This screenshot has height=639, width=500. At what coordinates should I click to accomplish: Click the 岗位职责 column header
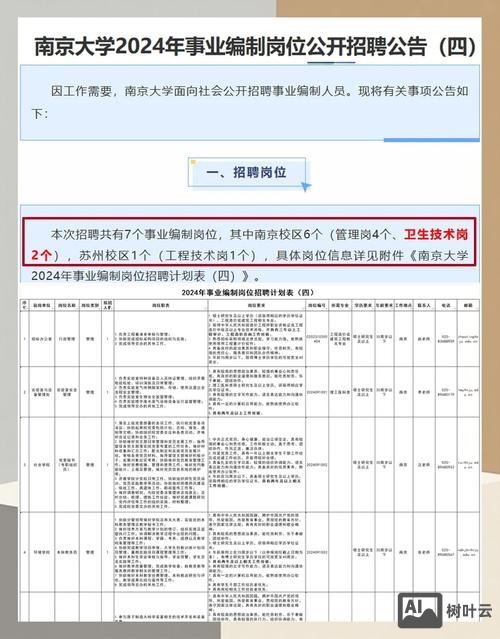click(x=161, y=305)
